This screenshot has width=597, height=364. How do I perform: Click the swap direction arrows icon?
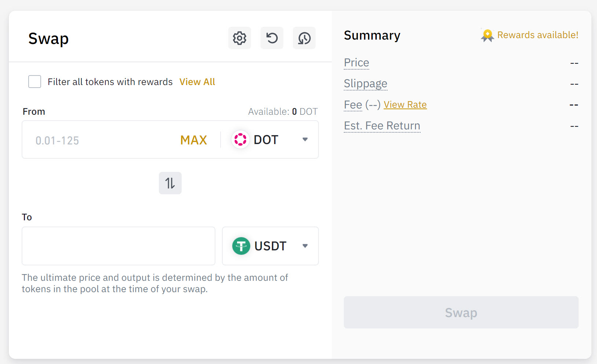(x=170, y=183)
